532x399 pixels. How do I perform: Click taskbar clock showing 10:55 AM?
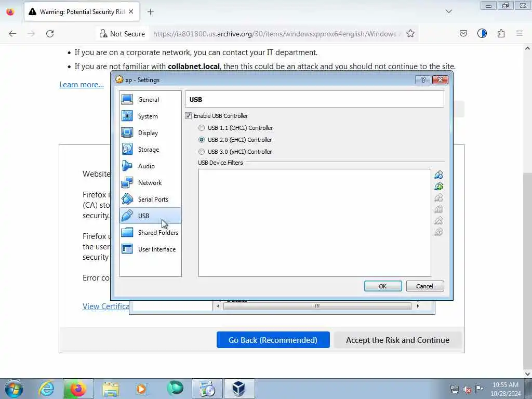(x=506, y=389)
